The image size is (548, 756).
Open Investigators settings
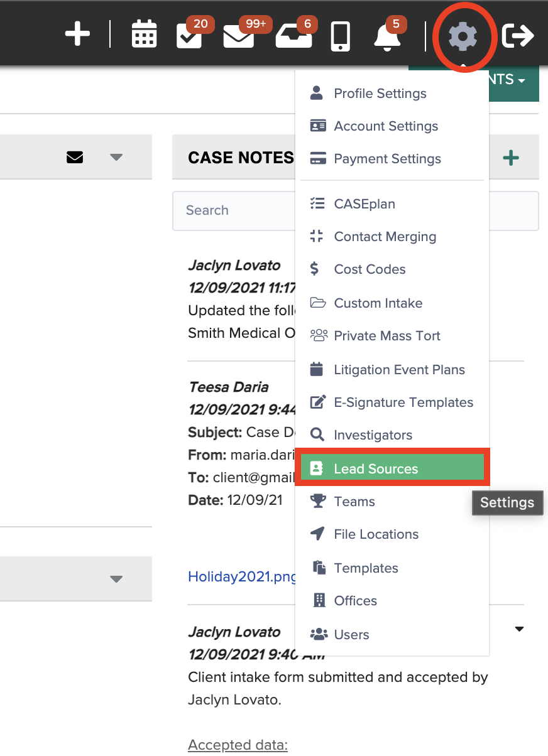point(373,435)
